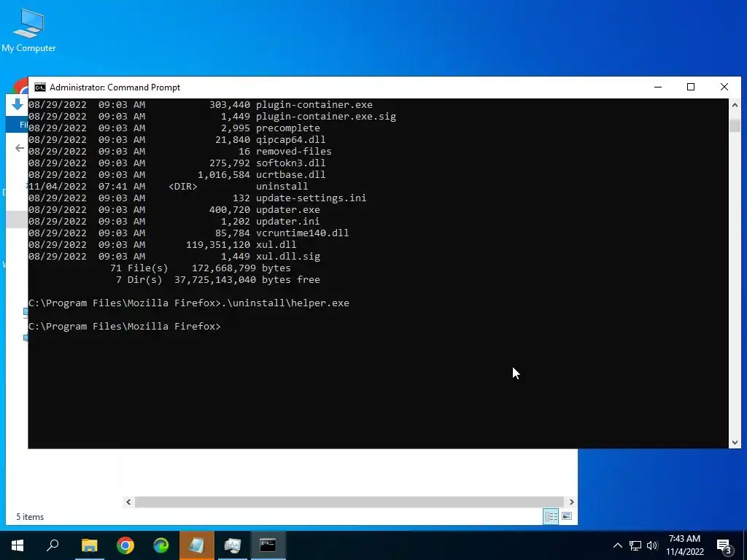This screenshot has height=560, width=747.
Task: Open the monitor-graph taskbar app
Action: [x=233, y=545]
